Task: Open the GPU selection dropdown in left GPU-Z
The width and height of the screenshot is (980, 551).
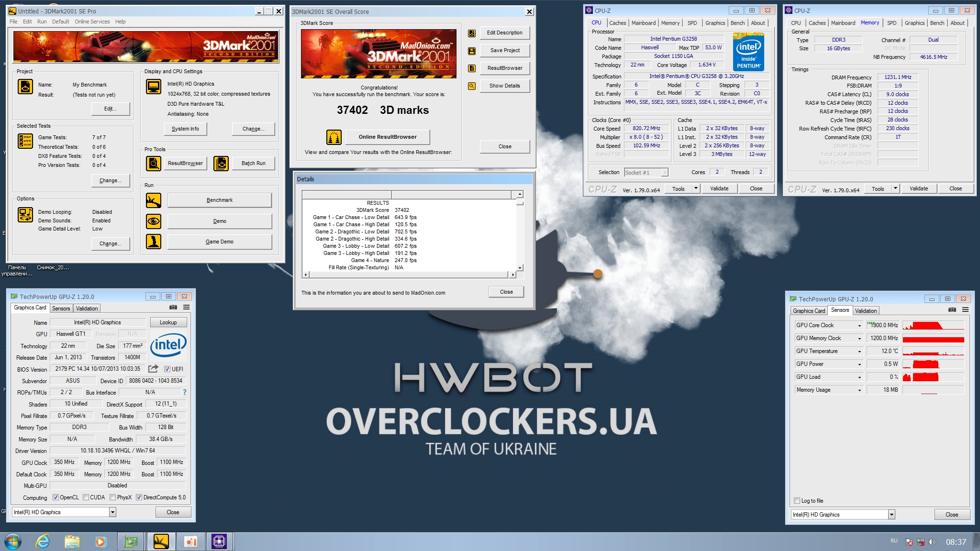Action: [x=112, y=512]
